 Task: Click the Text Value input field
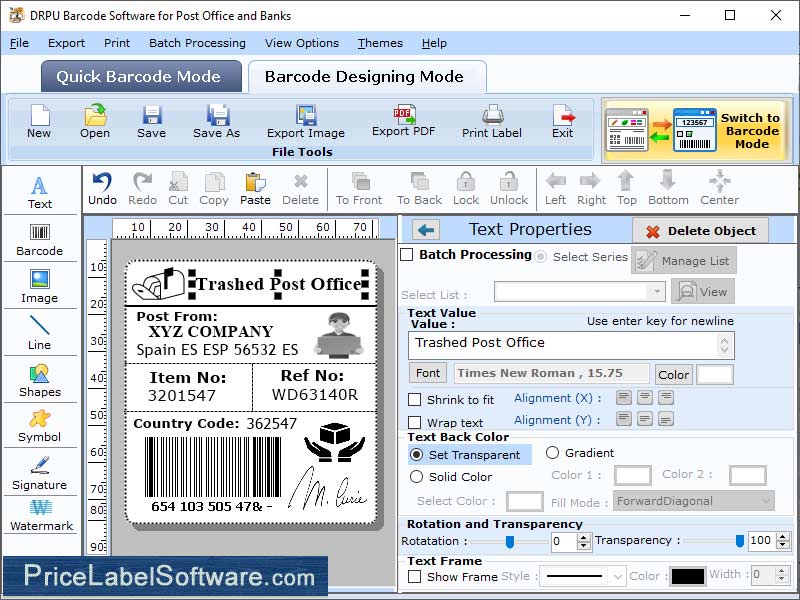(x=570, y=344)
